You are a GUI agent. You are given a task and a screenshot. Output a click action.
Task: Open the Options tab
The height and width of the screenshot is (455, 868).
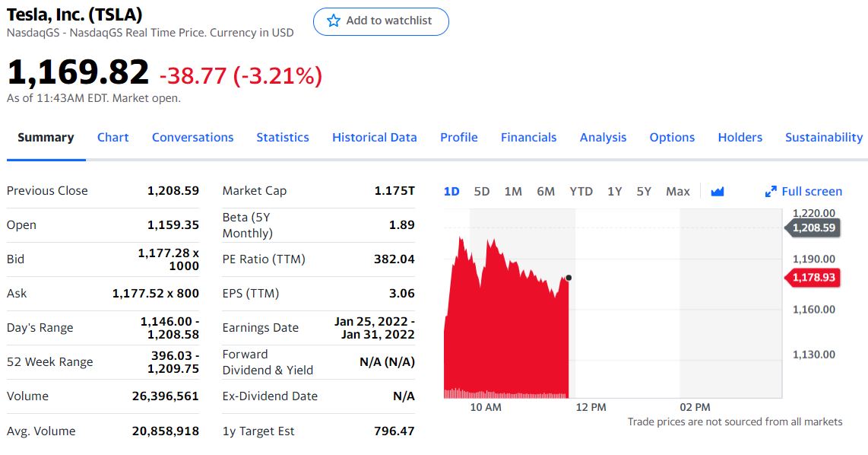pyautogui.click(x=672, y=138)
